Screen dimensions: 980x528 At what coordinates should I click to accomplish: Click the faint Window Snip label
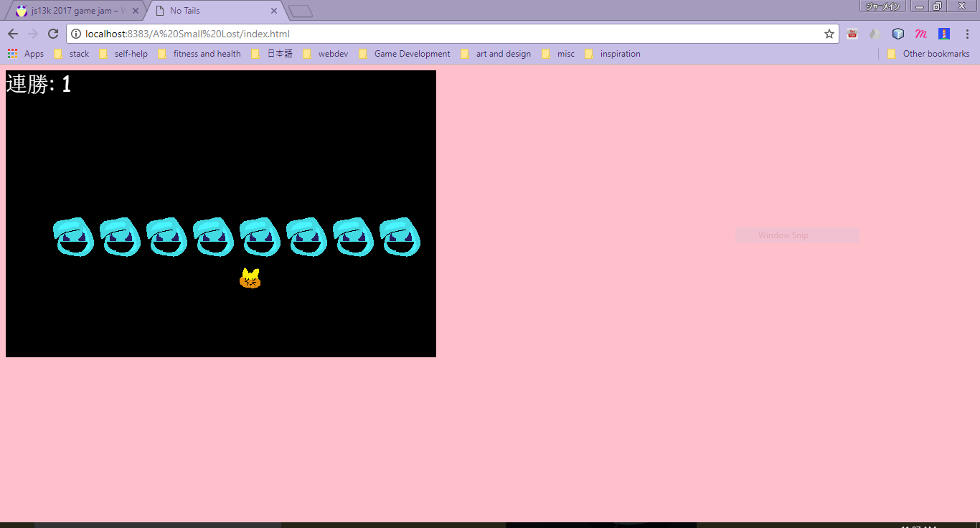click(783, 235)
